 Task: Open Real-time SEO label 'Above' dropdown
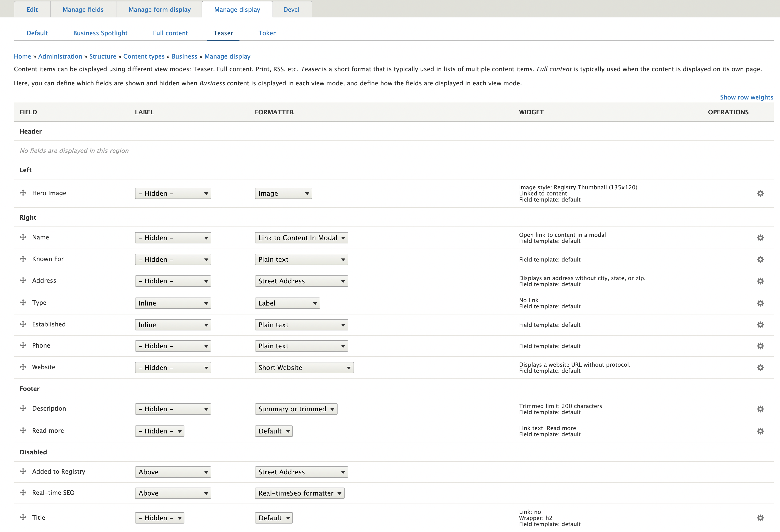[x=173, y=493]
